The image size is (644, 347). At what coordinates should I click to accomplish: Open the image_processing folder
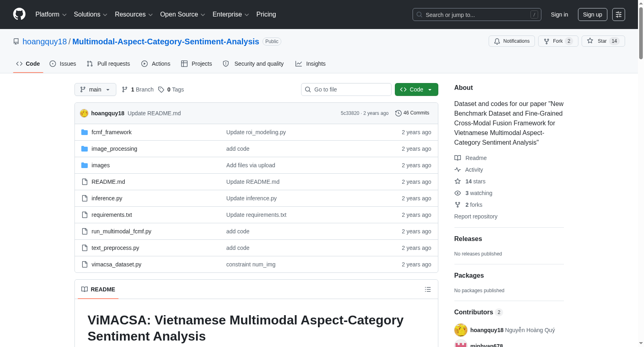(x=114, y=149)
